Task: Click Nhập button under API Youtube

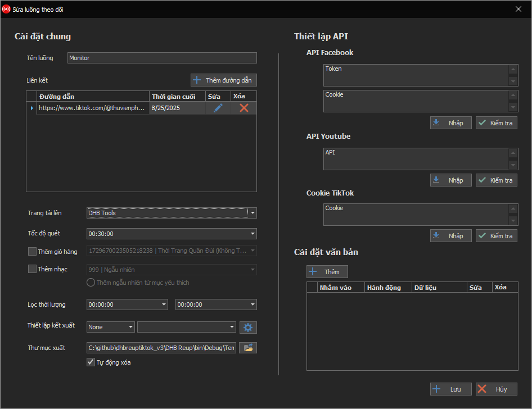Action: [x=451, y=180]
